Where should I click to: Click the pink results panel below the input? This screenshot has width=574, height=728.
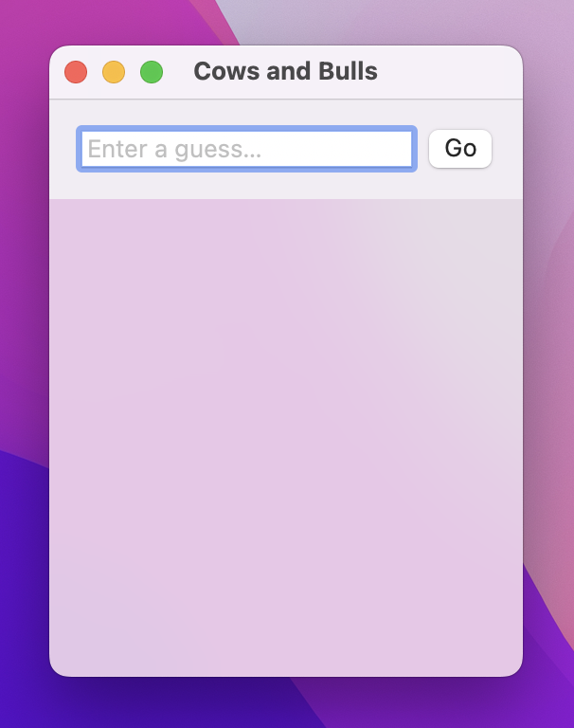(x=286, y=437)
